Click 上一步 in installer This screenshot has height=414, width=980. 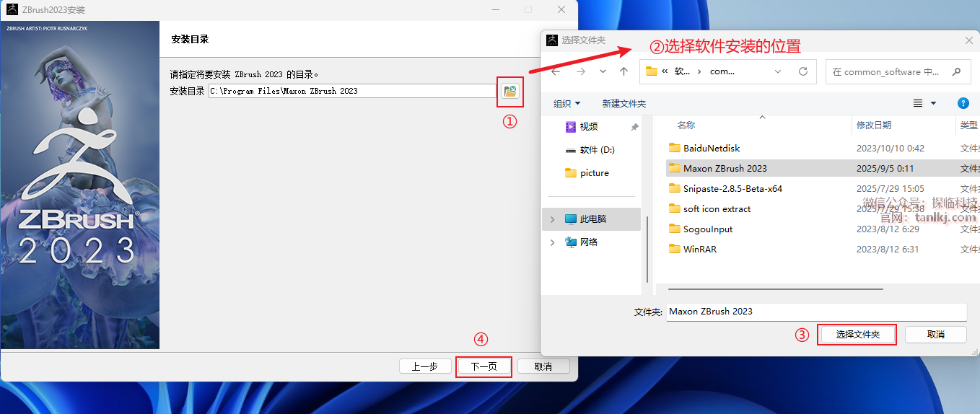click(x=425, y=366)
